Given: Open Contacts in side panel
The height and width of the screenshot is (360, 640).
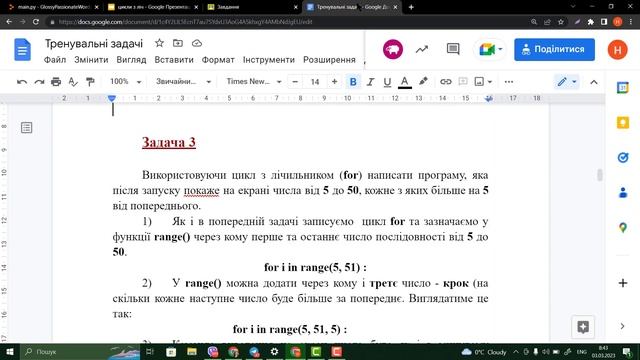Looking at the screenshot, I should coord(623,192).
